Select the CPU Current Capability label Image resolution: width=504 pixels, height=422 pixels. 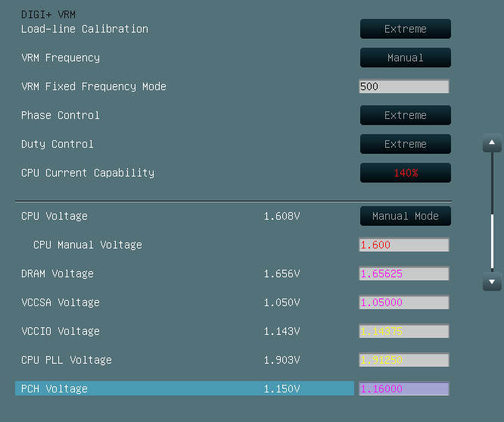point(88,173)
